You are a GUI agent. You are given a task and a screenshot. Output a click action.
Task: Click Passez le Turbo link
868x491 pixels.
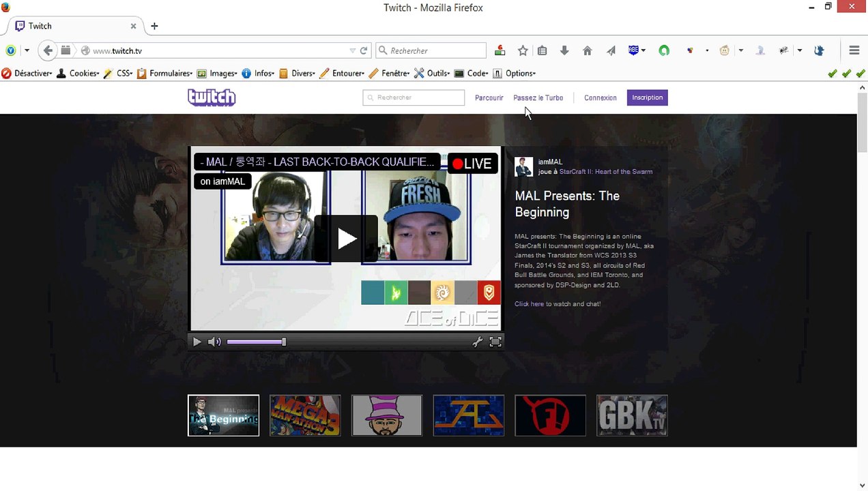(x=538, y=98)
